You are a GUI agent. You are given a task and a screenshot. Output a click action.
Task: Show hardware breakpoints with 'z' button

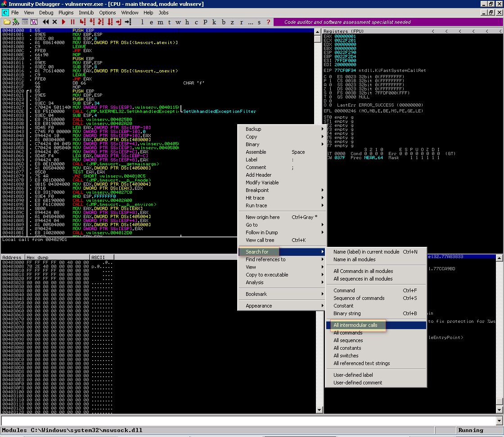coord(232,22)
